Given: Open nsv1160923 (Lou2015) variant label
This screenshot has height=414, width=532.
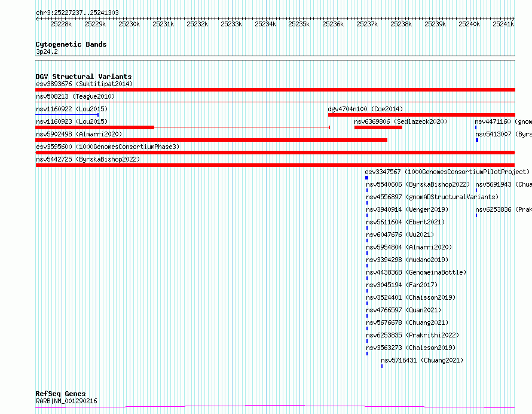Looking at the screenshot, I should (72, 121).
